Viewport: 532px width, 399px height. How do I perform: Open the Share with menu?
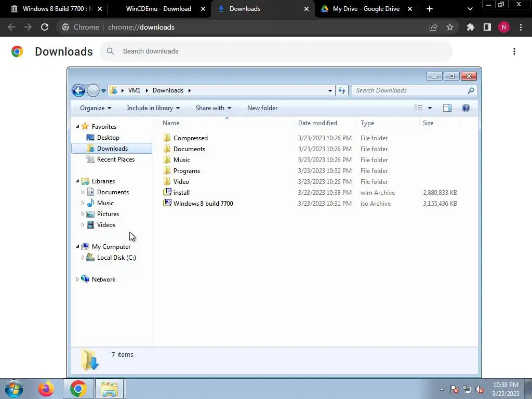point(214,108)
